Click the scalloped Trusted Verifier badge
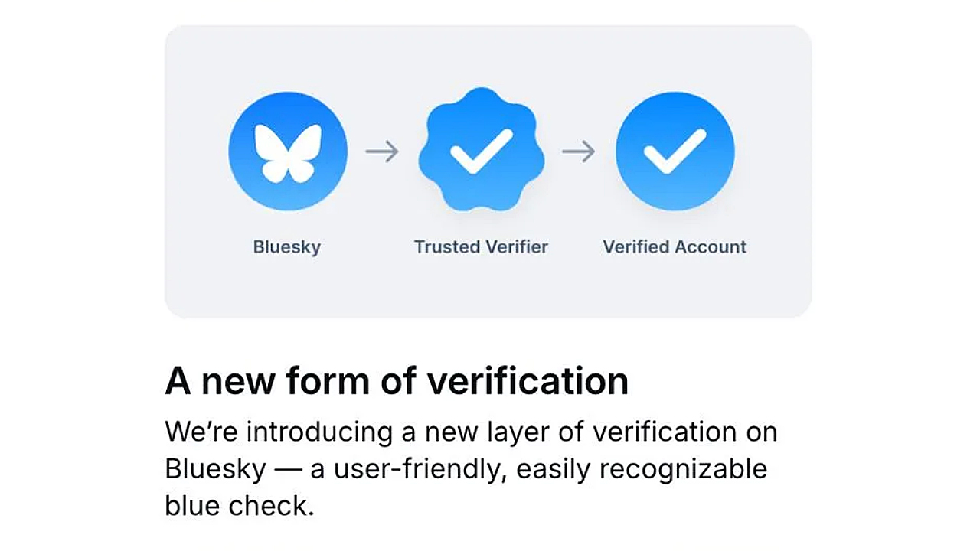Viewport: 980px width, 551px height. [x=481, y=151]
